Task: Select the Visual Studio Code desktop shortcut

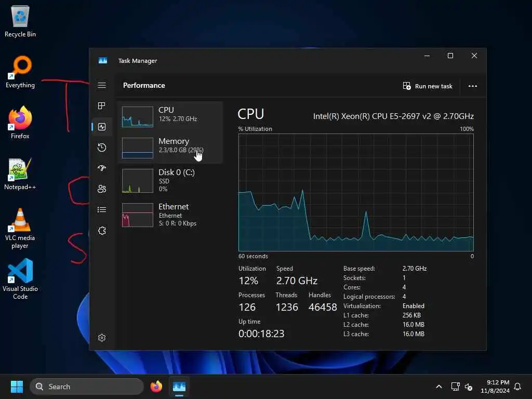Action: click(x=20, y=279)
